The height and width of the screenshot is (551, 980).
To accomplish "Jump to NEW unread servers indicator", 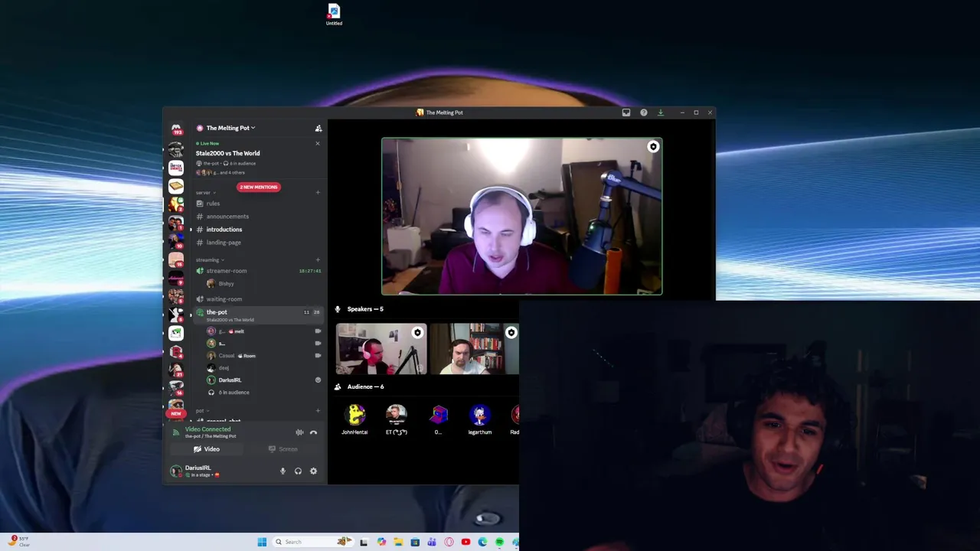I will click(x=176, y=413).
